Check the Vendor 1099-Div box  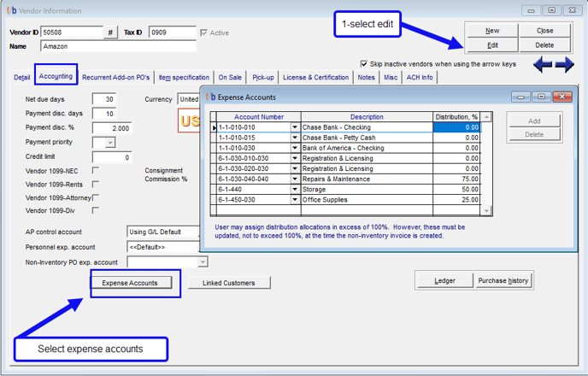point(96,211)
